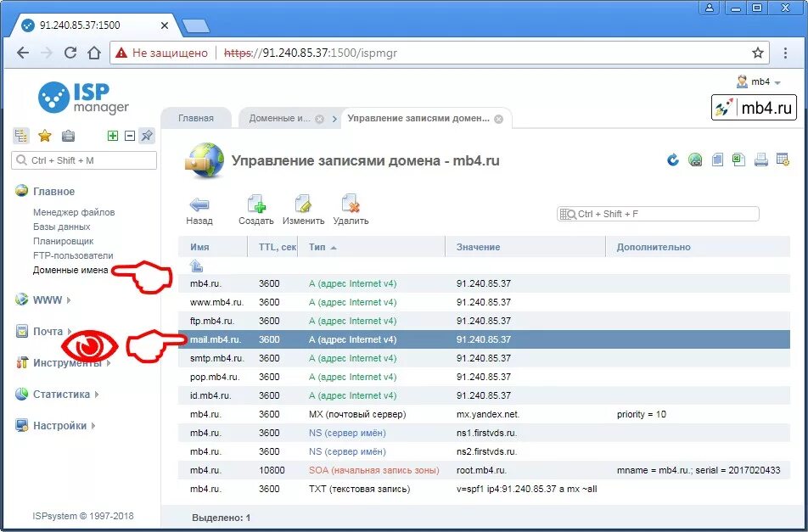Select the id.mb4.ru. record row
This screenshot has width=808, height=532.
pos(484,395)
